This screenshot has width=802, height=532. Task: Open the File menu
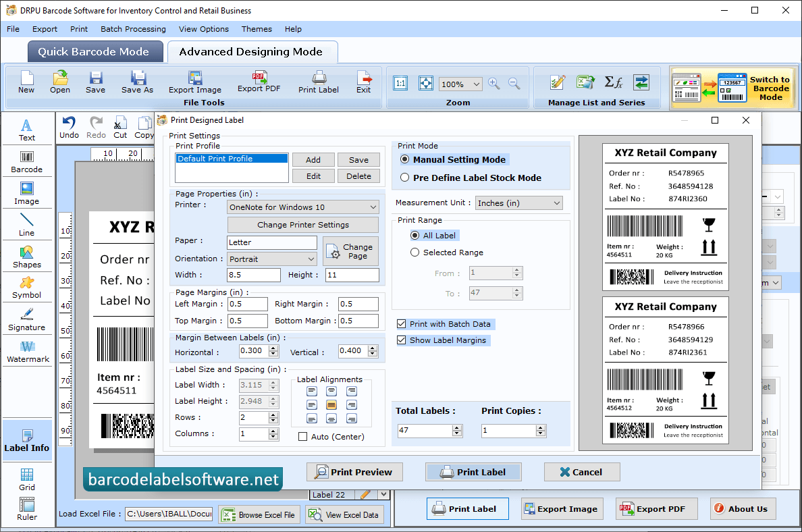pos(14,29)
